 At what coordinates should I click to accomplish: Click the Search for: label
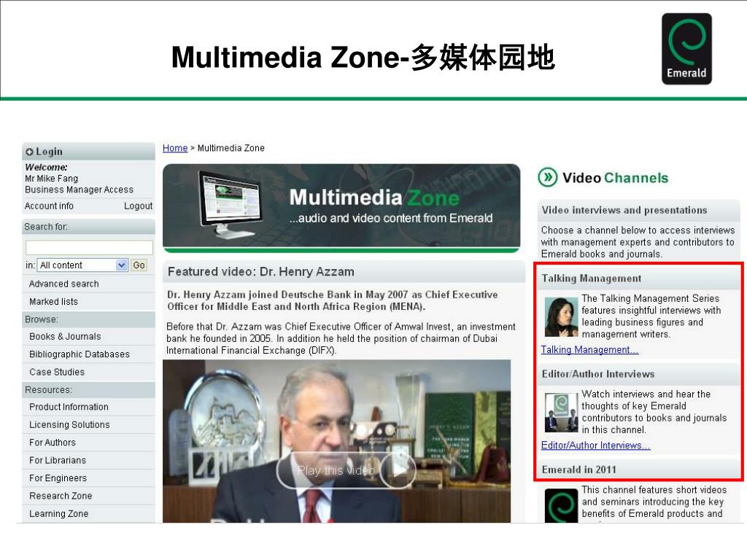click(x=46, y=227)
